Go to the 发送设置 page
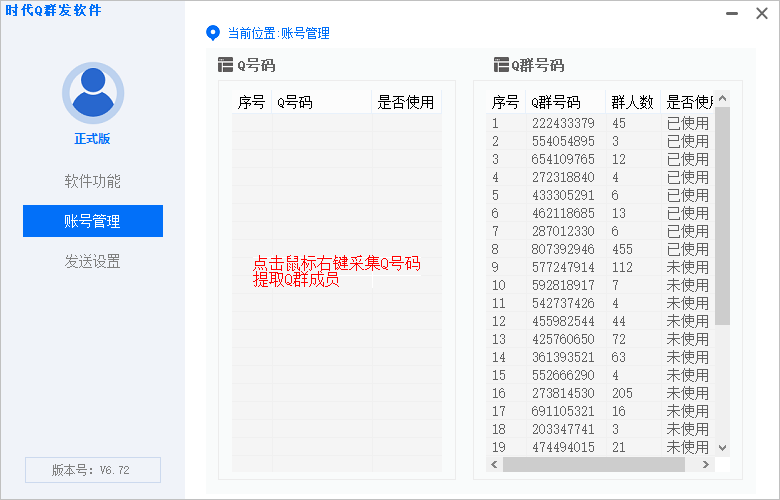The height and width of the screenshot is (500, 780). tap(93, 261)
